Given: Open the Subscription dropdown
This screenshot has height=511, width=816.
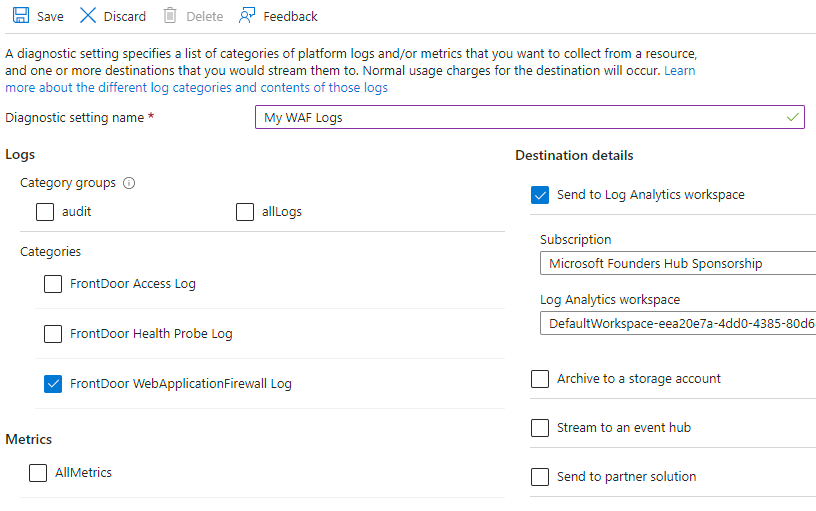Looking at the screenshot, I should point(678,263).
